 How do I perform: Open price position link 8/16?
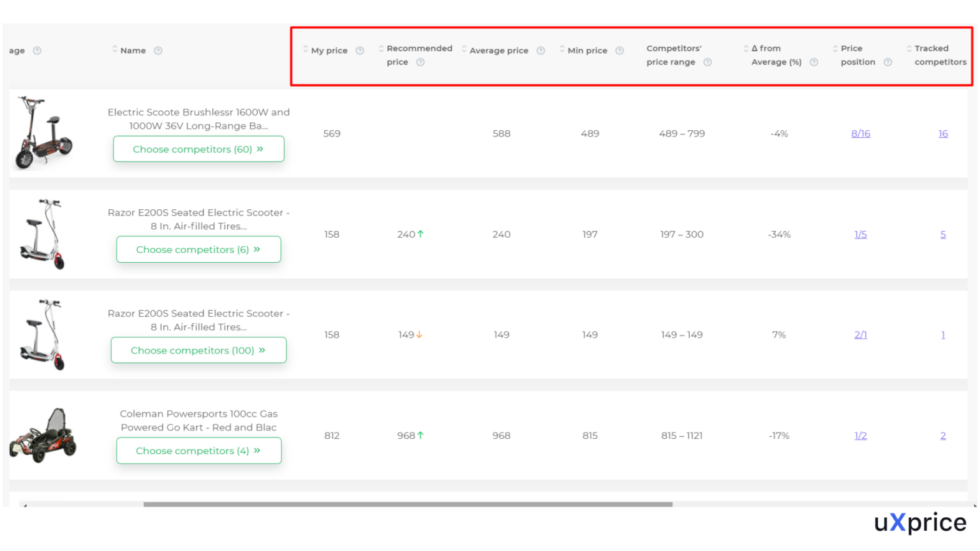point(860,133)
